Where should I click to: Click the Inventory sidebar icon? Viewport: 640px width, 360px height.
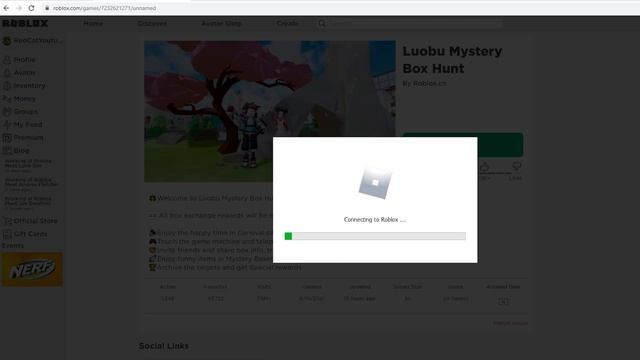tap(7, 86)
